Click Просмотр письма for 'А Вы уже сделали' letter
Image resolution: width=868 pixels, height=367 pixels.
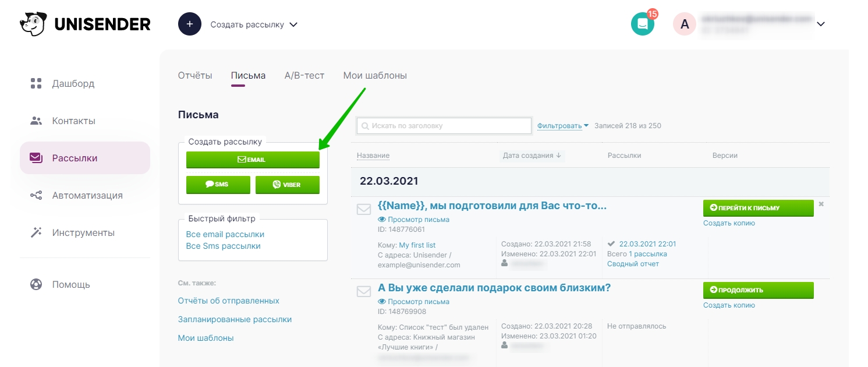pos(419,302)
